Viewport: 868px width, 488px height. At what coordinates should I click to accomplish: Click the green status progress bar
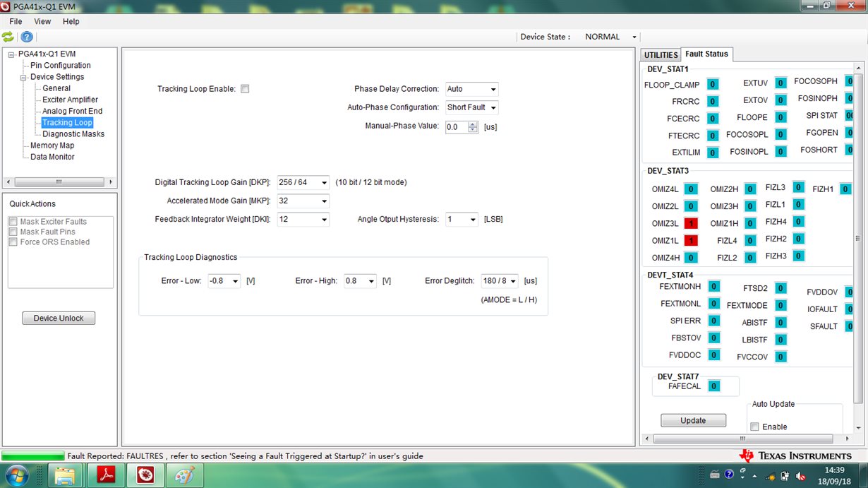coord(32,456)
